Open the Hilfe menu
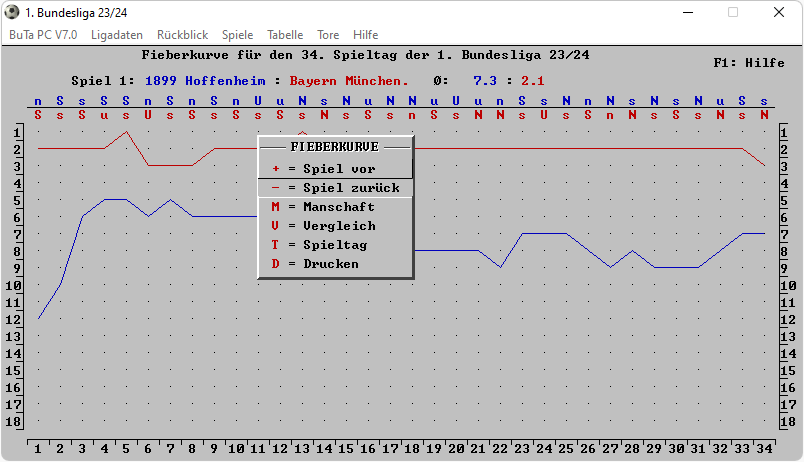Image resolution: width=804 pixels, height=462 pixels. [366, 34]
